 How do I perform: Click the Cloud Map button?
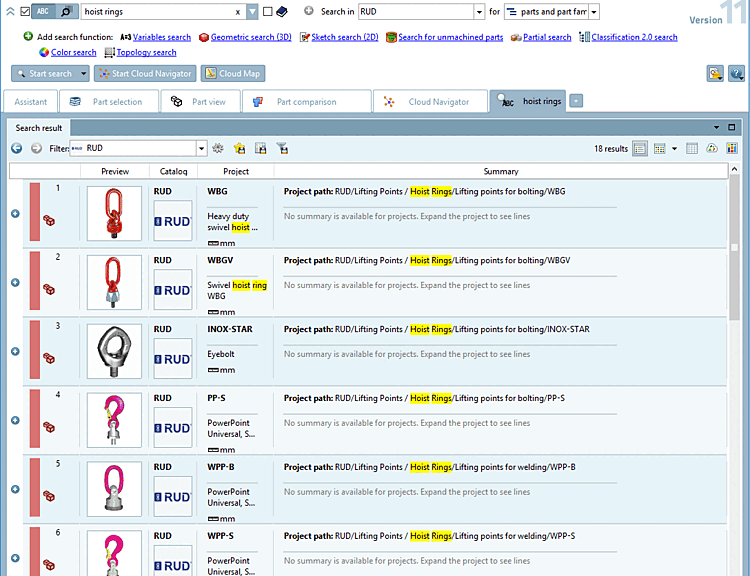[233, 73]
